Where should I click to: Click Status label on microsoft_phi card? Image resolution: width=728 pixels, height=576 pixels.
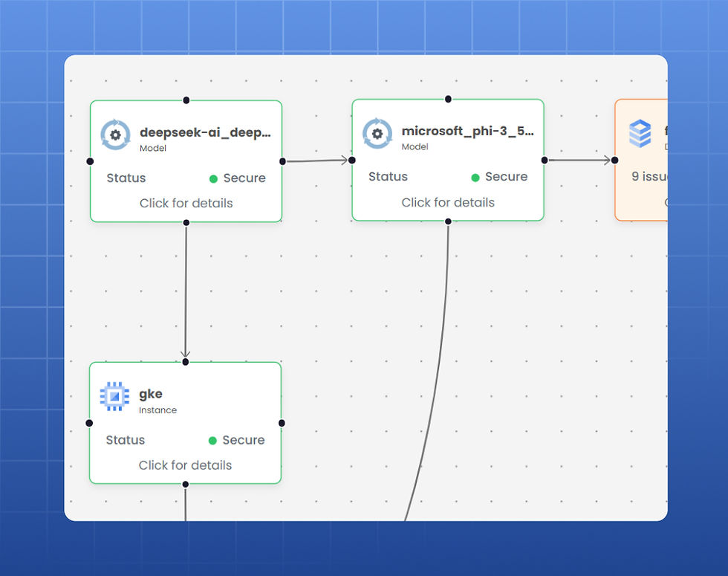[x=388, y=177]
